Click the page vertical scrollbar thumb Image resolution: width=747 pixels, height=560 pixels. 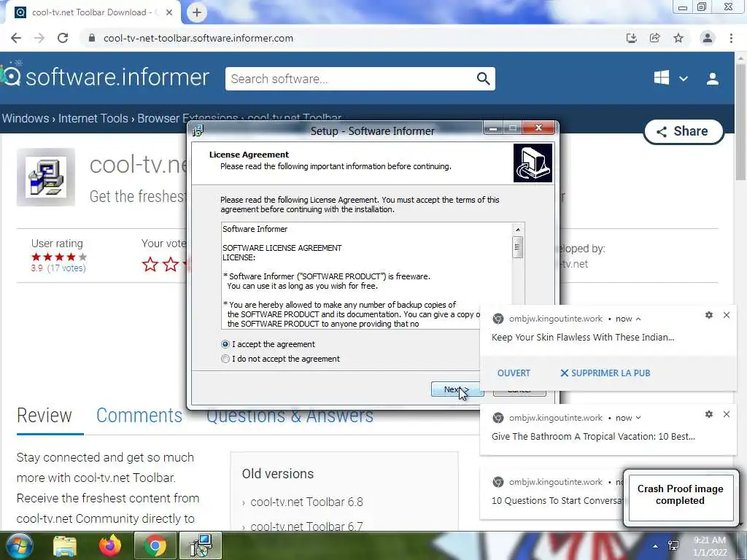pyautogui.click(x=741, y=122)
